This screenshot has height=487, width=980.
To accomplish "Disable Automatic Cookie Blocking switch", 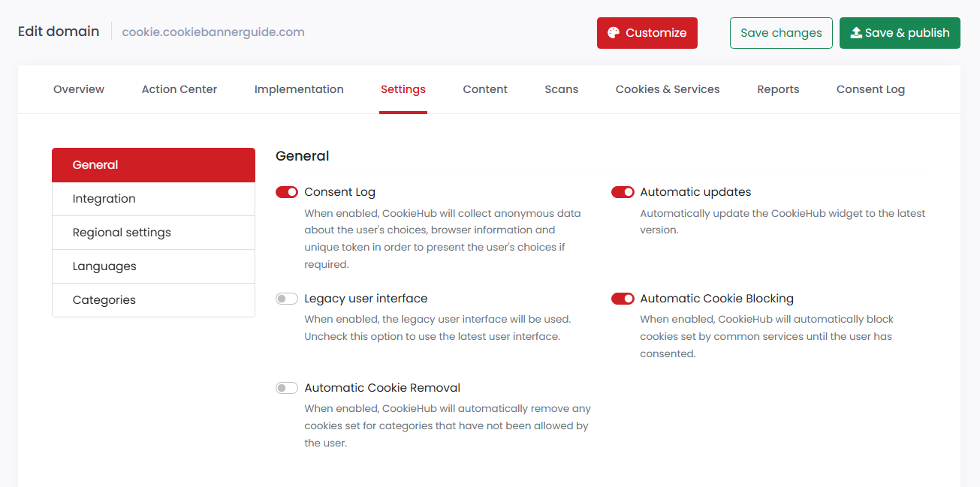I will [x=623, y=299].
